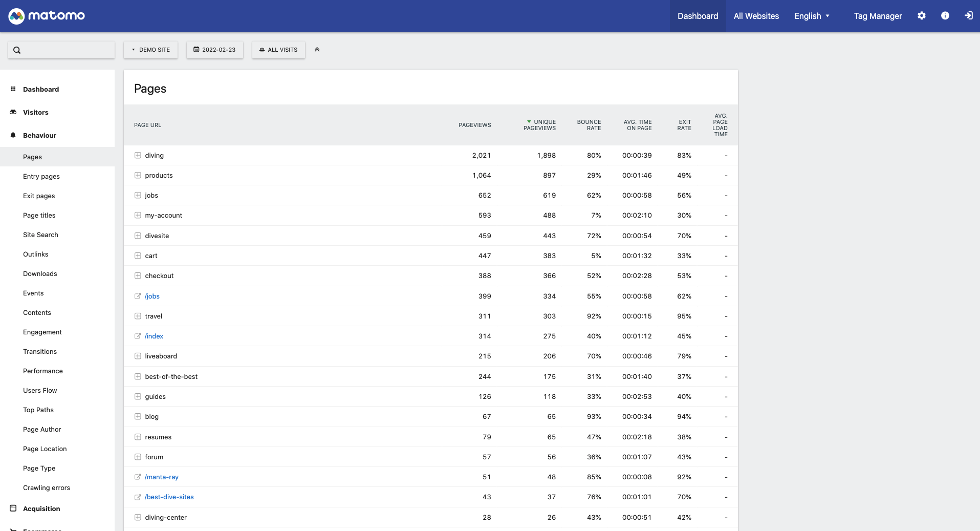Viewport: 980px width, 531px height.
Task: Open the external link icon beside /index
Action: click(x=138, y=336)
